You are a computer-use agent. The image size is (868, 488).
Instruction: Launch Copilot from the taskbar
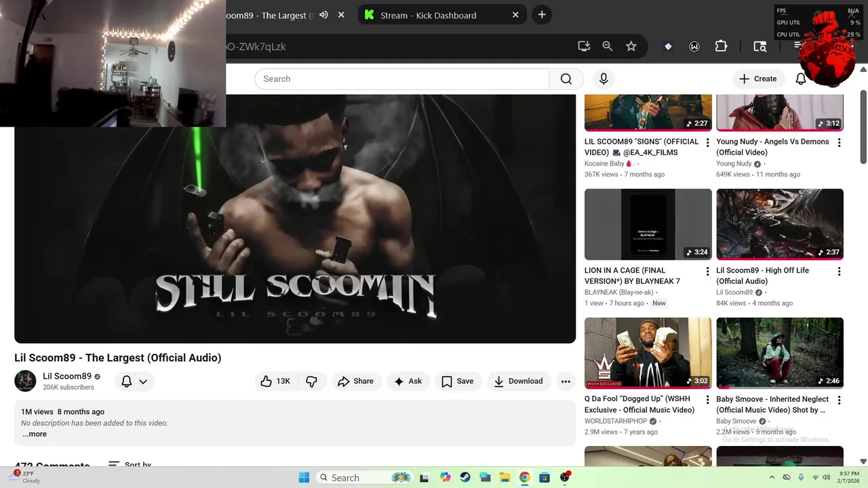445,477
